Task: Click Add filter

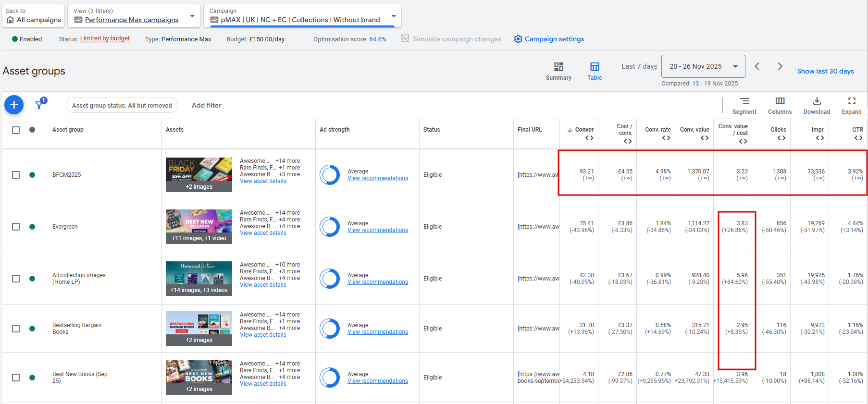Action: [x=207, y=105]
